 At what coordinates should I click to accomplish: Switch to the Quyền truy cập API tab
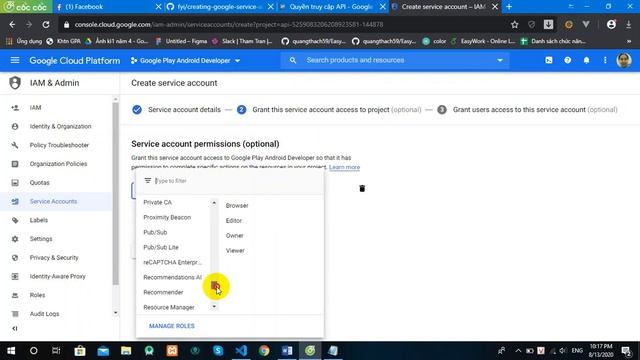(x=332, y=7)
